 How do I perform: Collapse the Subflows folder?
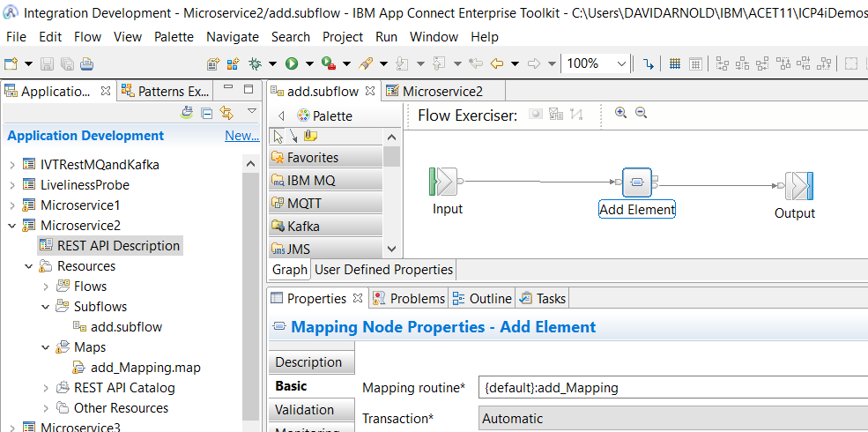[46, 307]
